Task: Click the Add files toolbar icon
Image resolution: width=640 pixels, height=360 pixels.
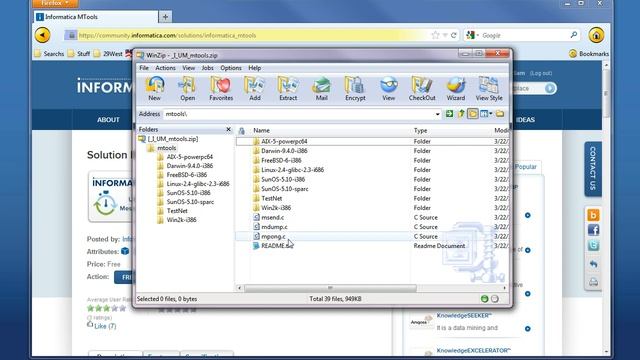Action: (x=255, y=89)
